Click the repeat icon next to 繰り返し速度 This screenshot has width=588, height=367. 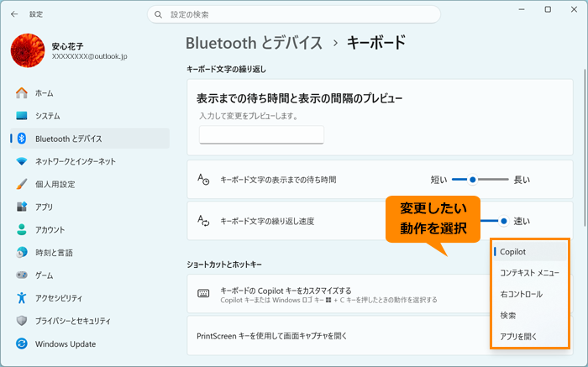click(x=203, y=221)
